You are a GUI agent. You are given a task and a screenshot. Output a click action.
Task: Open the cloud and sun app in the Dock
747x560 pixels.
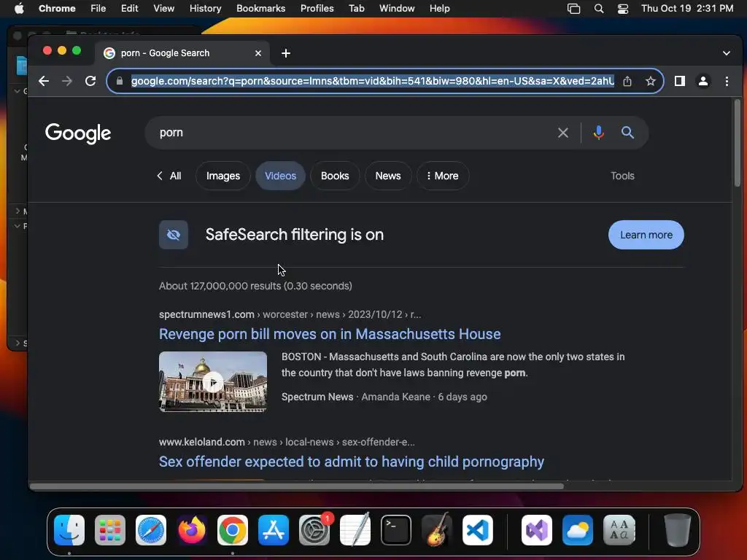point(578,530)
